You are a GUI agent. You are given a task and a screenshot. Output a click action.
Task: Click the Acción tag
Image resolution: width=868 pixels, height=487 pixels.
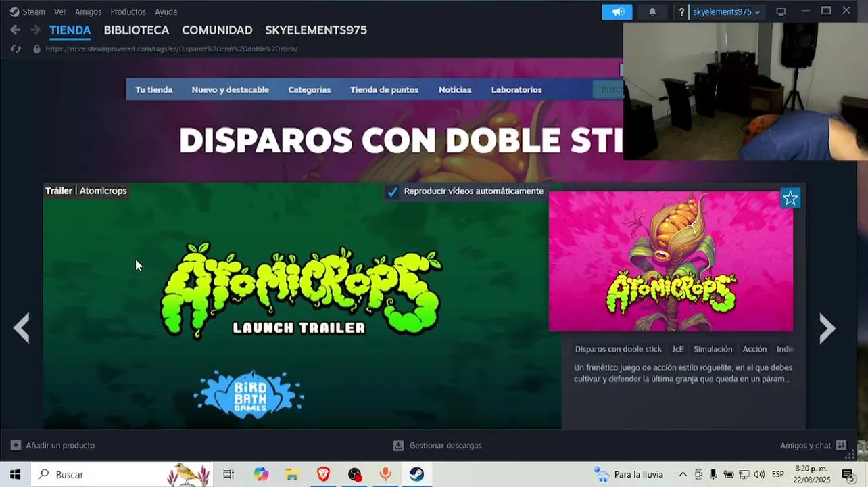coord(754,349)
